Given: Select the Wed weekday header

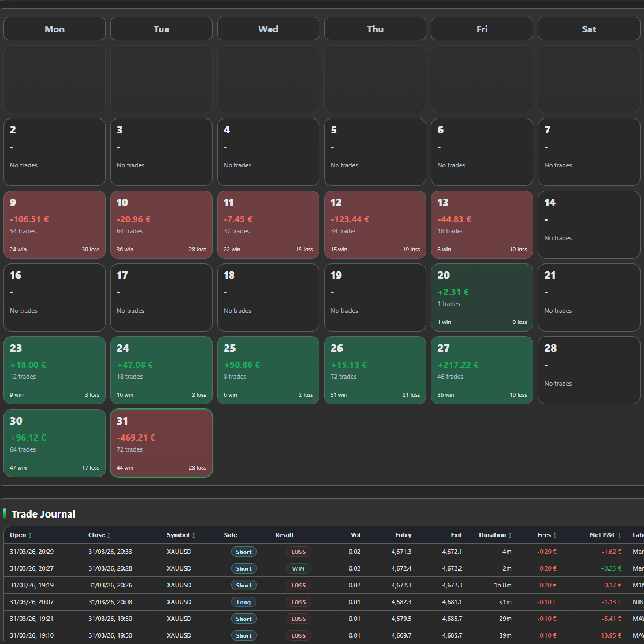Looking at the screenshot, I should pyautogui.click(x=268, y=29).
